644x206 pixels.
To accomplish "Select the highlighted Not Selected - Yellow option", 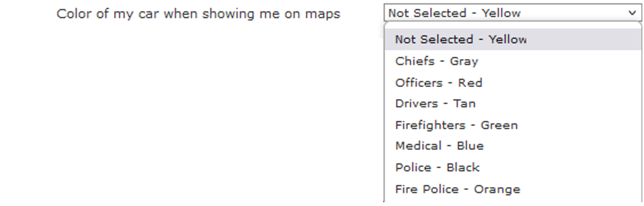I will pyautogui.click(x=513, y=39).
